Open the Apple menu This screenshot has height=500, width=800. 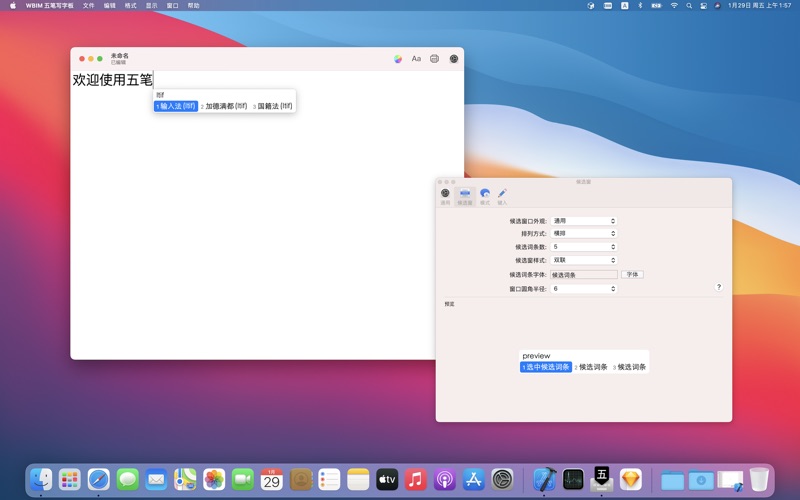13,6
